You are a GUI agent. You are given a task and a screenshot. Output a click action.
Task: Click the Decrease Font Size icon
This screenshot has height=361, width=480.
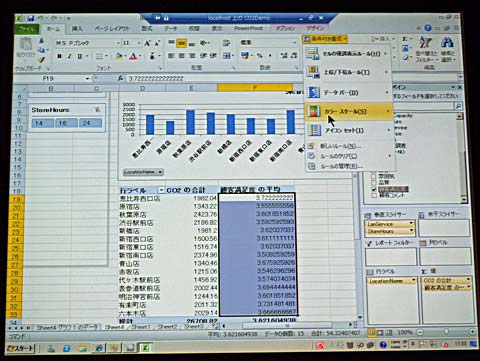[157, 43]
